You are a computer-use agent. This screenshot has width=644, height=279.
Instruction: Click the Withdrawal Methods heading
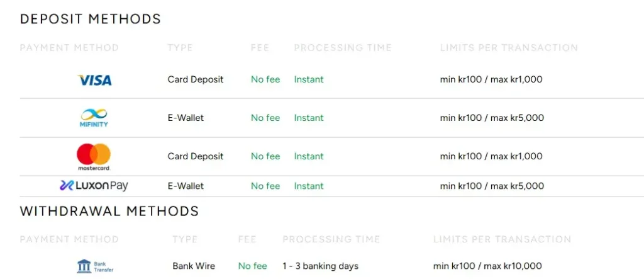pos(109,211)
